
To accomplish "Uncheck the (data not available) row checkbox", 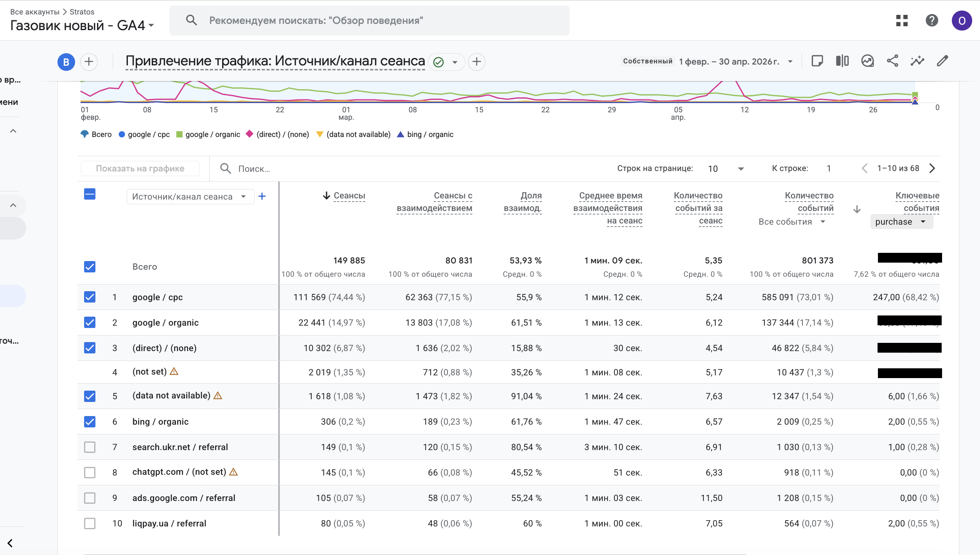I will point(90,396).
